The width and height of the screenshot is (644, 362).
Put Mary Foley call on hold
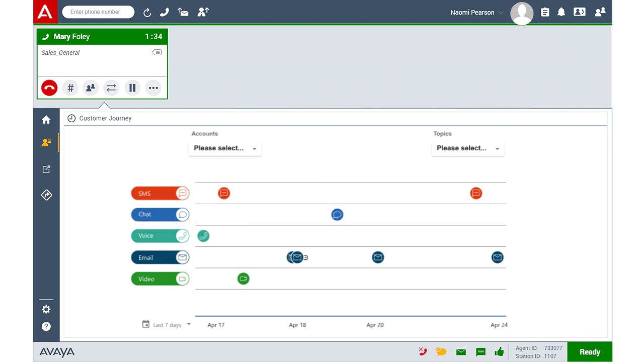tap(132, 88)
